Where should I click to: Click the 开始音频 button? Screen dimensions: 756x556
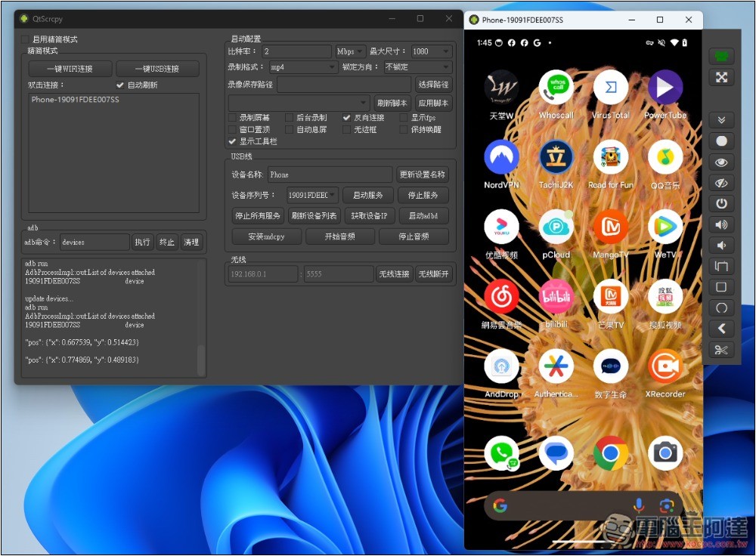point(340,236)
